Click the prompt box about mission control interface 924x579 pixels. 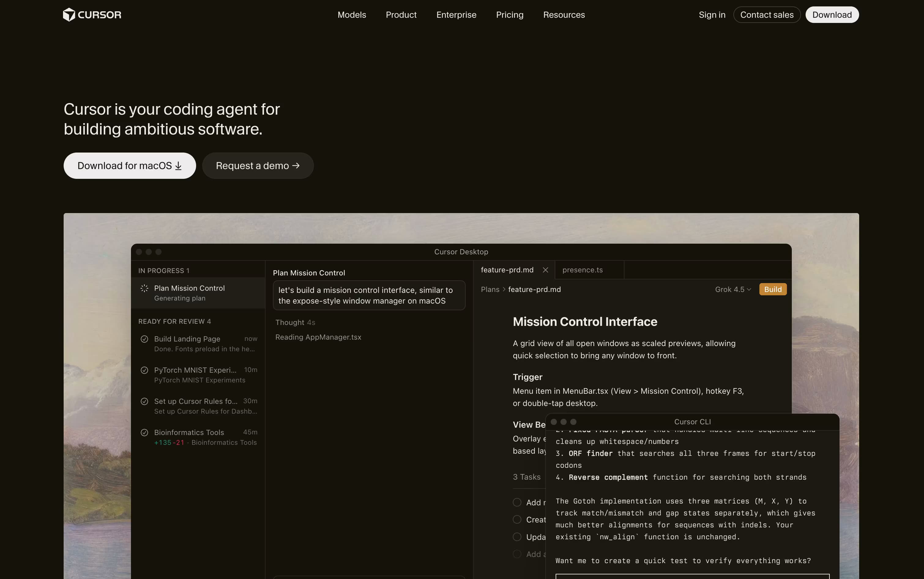(x=369, y=296)
